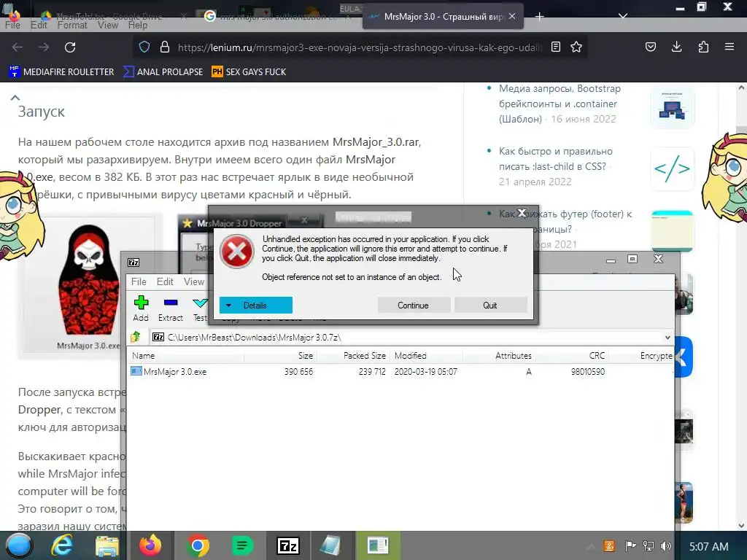This screenshot has width=747, height=560.
Task: Sort by the Size column header
Action: (281, 356)
